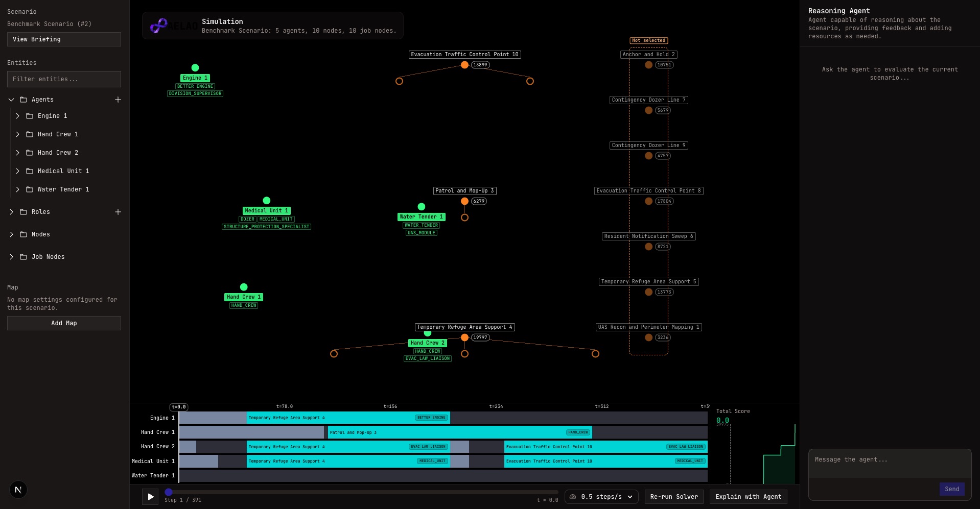Click the Engine 1 folder icon
980x509 pixels.
coord(30,116)
